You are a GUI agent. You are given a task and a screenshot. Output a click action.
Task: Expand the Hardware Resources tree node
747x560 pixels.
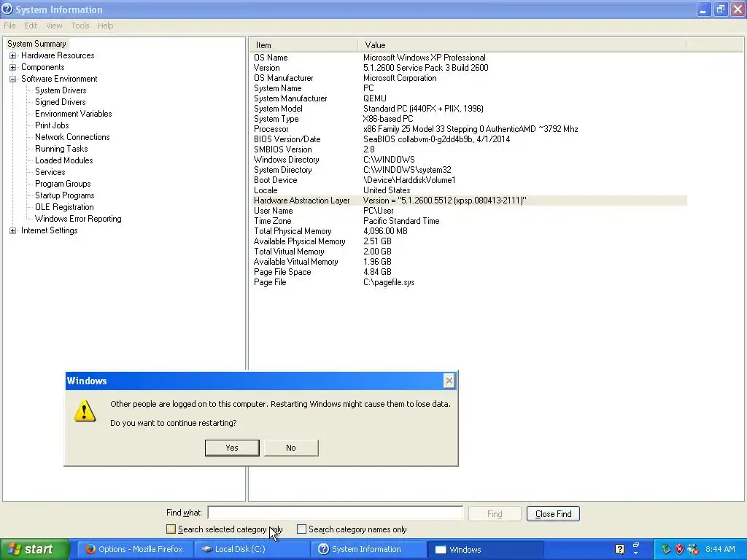[13, 55]
